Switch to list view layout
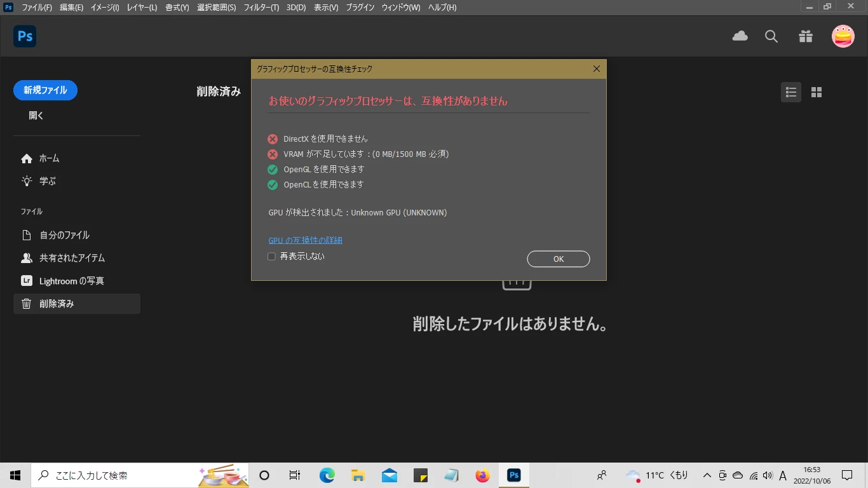 (791, 92)
